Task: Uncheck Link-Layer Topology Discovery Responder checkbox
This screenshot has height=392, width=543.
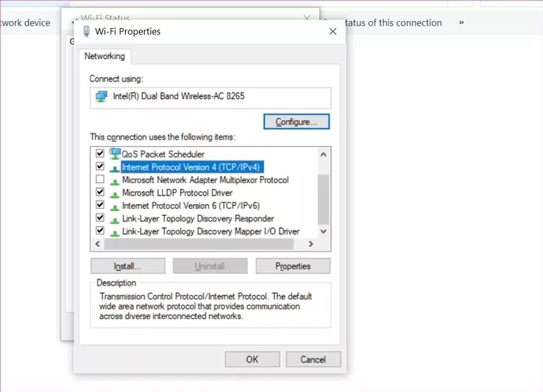Action: 100,217
